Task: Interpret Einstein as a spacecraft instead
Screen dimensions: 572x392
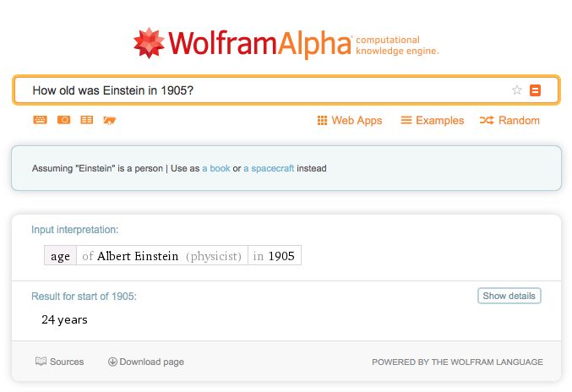Action: tap(269, 168)
